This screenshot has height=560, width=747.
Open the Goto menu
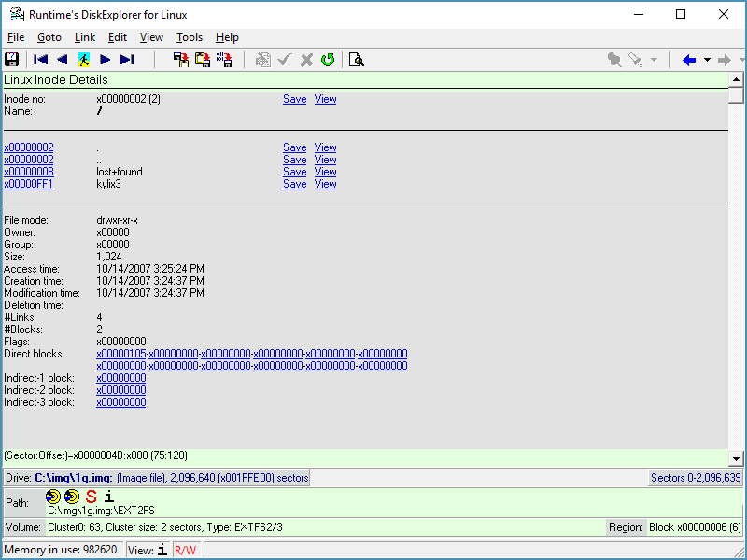(49, 37)
